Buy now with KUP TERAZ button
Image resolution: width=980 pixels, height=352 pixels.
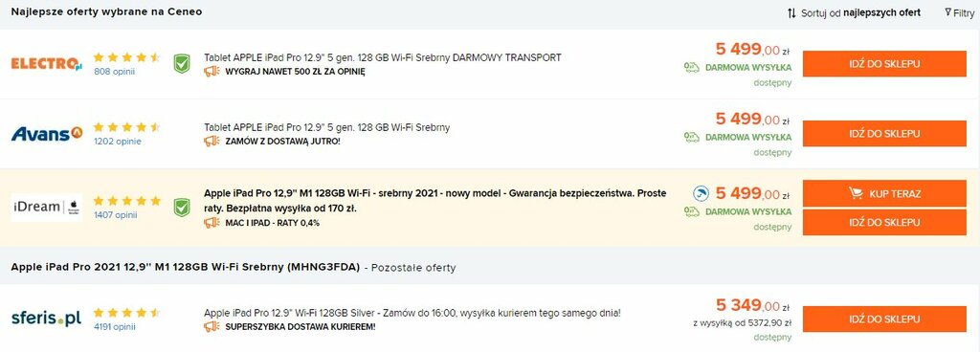(x=884, y=193)
